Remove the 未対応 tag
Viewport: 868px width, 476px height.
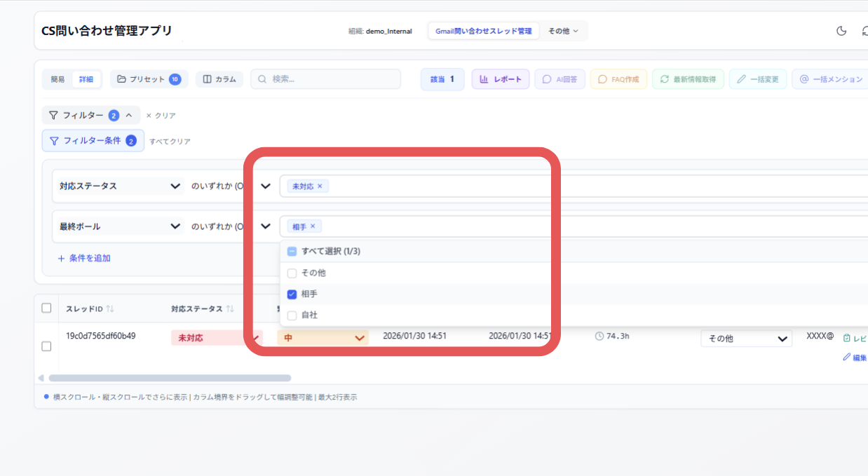click(x=320, y=186)
